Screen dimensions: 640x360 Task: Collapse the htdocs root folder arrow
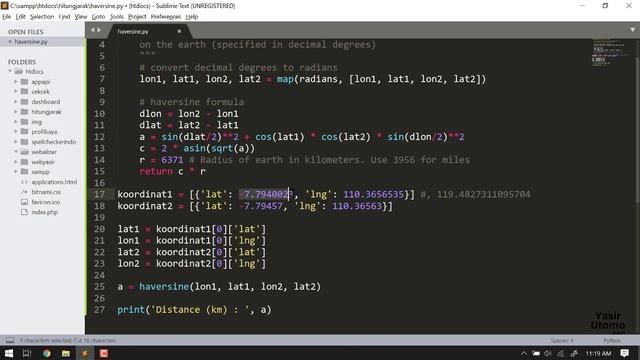11,71
